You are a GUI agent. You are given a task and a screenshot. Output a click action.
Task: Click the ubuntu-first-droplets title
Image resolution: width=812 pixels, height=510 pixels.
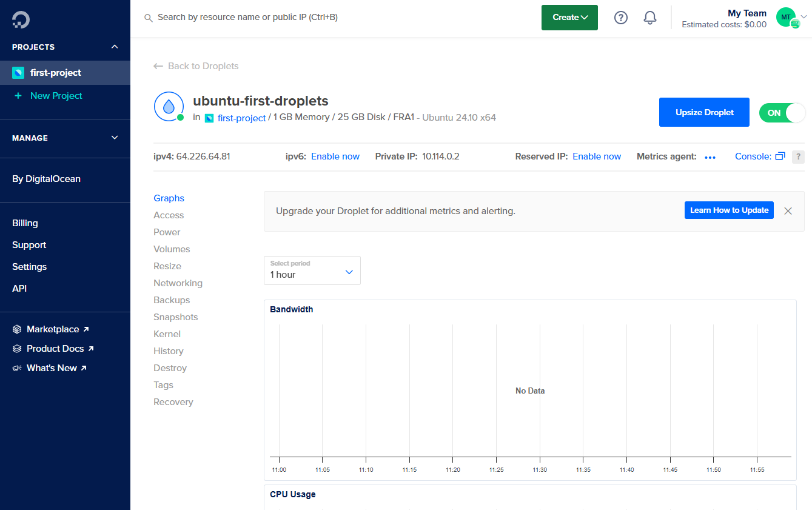pos(261,101)
